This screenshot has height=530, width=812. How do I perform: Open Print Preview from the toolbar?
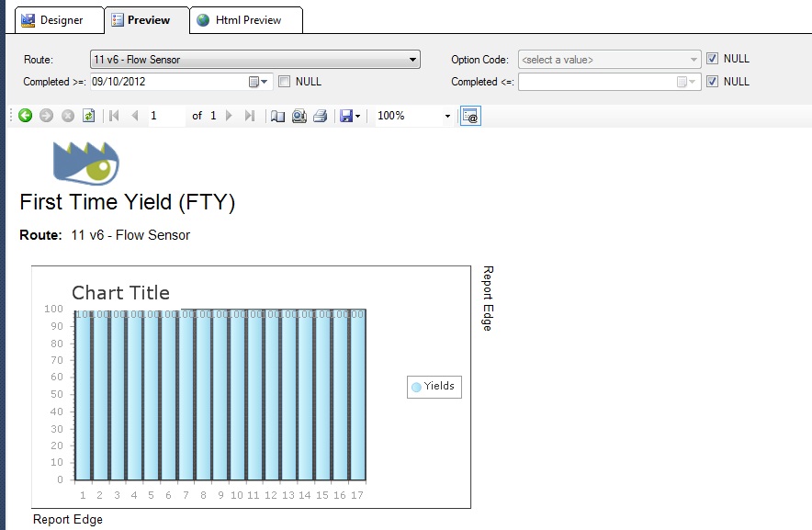pyautogui.click(x=299, y=116)
